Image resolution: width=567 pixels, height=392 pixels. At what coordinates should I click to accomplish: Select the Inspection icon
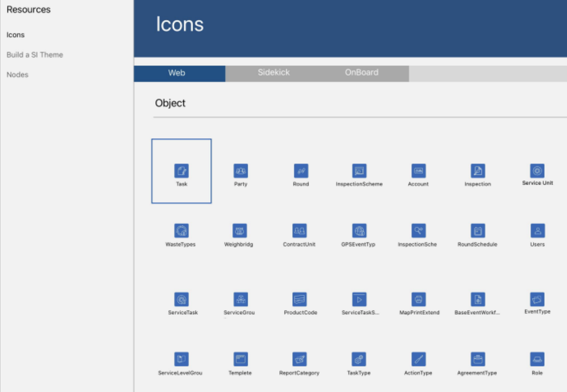478,171
